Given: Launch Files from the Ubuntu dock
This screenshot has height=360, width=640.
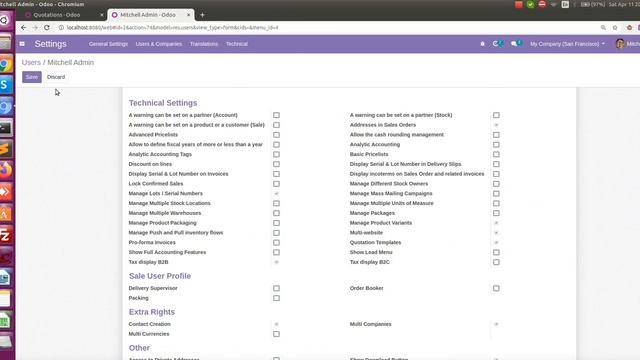Looking at the screenshot, I should tap(5, 42).
